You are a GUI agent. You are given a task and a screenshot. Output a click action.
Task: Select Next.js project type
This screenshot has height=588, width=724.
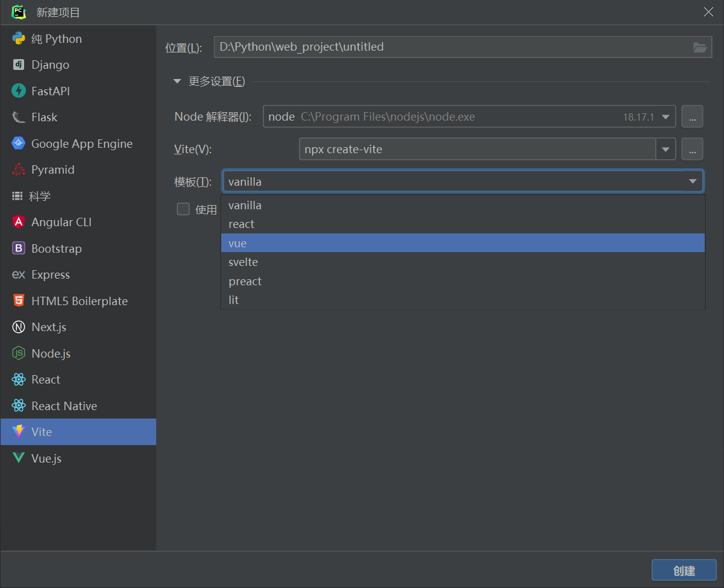78,327
